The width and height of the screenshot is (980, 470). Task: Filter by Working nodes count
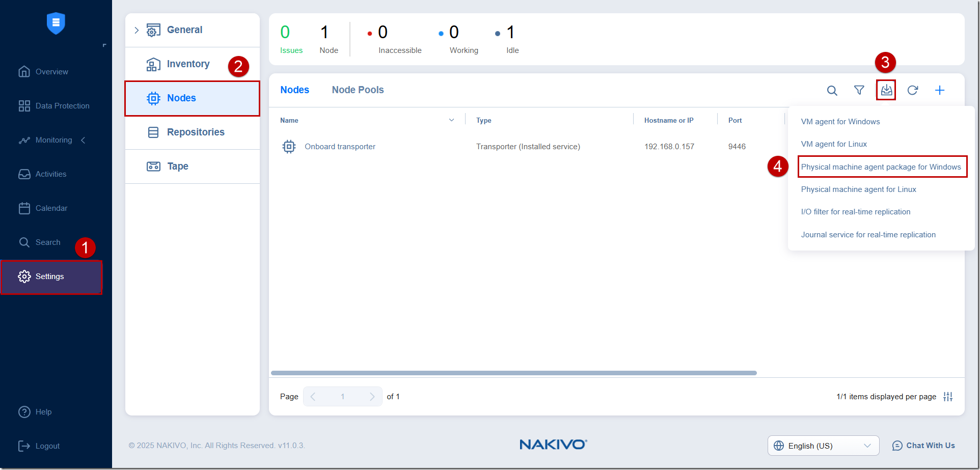tap(459, 39)
